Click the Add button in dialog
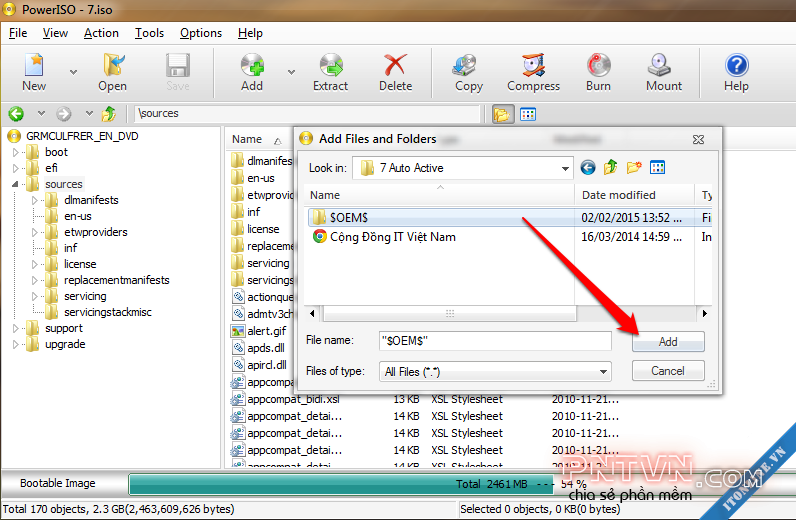 pos(668,342)
